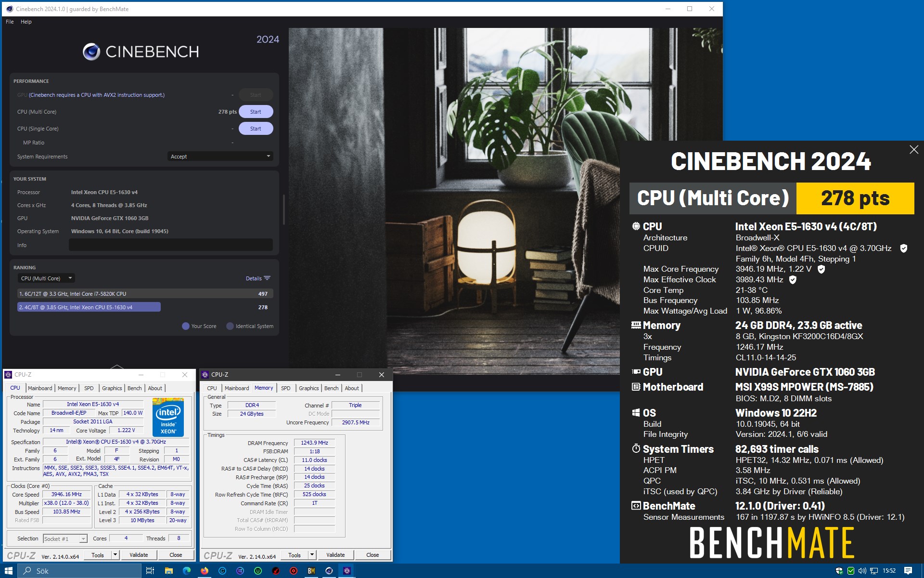
Task: Select the i7-5820K ranking row
Action: click(x=145, y=294)
